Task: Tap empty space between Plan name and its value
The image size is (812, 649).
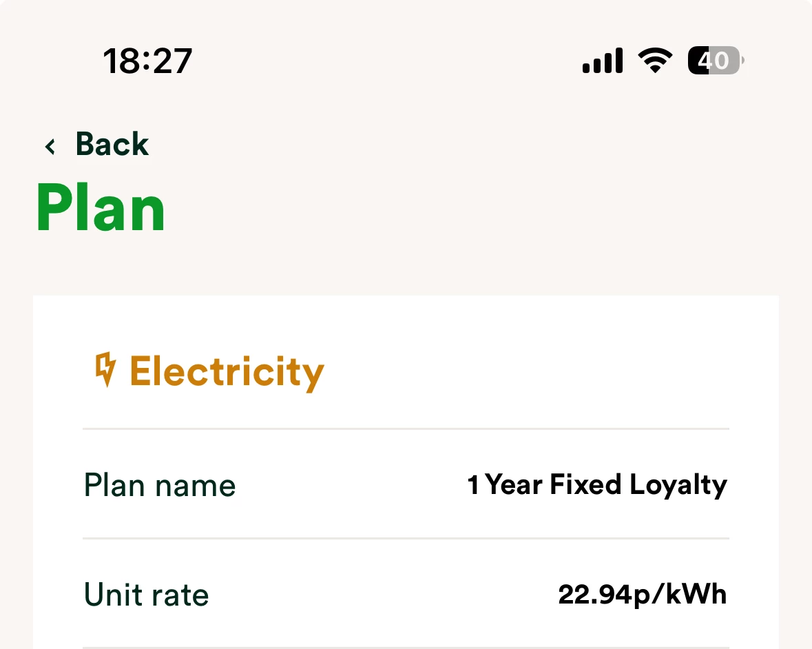Action: [351, 486]
